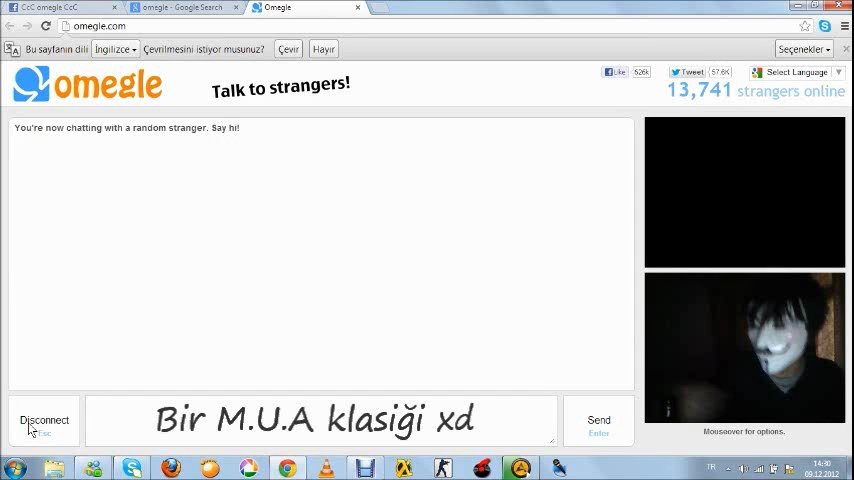Click the Send button

coord(599,421)
